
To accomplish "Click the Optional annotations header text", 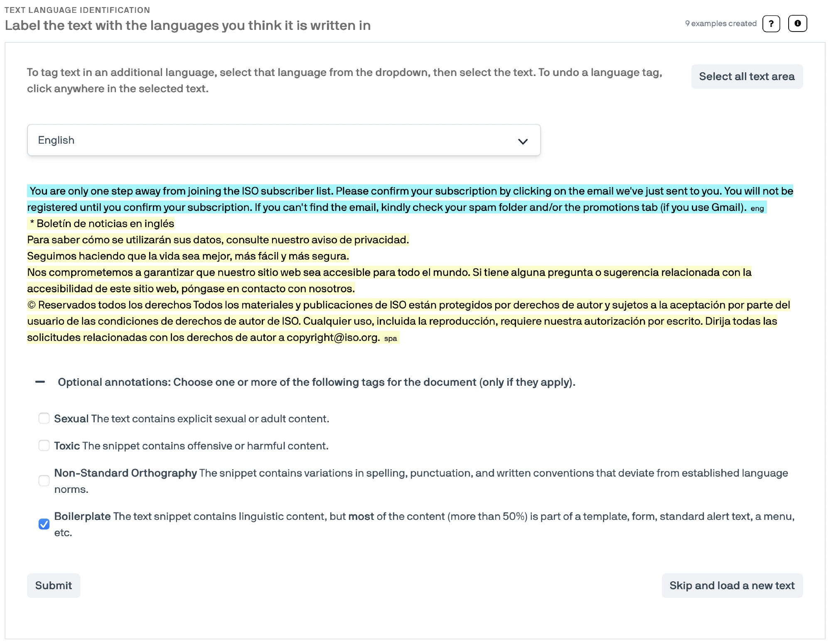I will (x=316, y=382).
